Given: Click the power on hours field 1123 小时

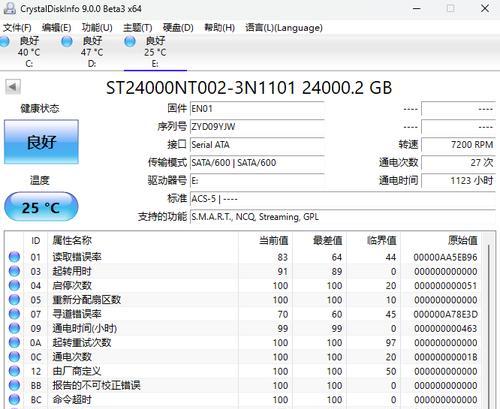Looking at the screenshot, I should (x=458, y=181).
